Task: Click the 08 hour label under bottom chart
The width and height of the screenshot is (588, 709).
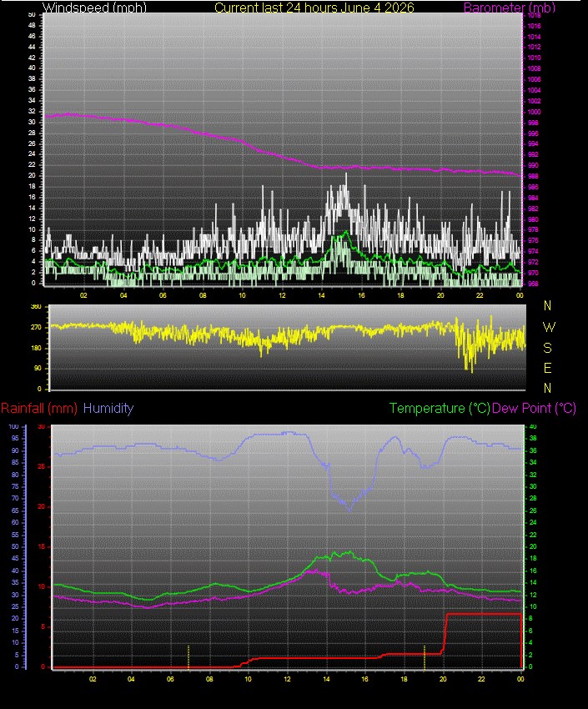Action: tap(209, 679)
